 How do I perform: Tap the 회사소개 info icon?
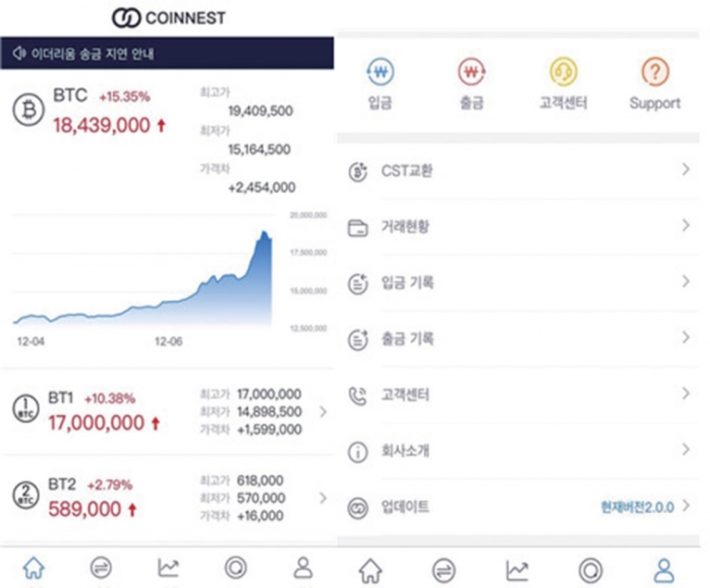pos(357,452)
